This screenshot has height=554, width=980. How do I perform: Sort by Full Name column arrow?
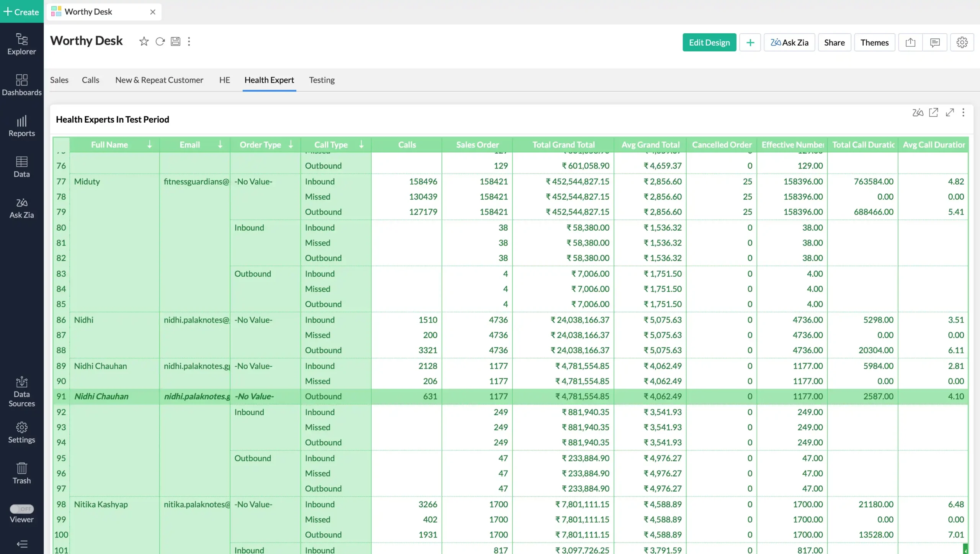(150, 144)
